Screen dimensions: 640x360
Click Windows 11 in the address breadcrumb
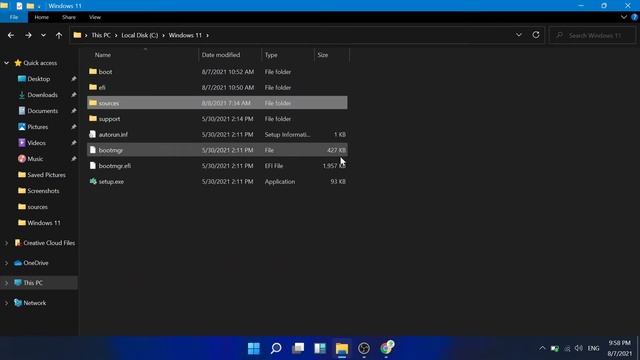[x=185, y=36]
